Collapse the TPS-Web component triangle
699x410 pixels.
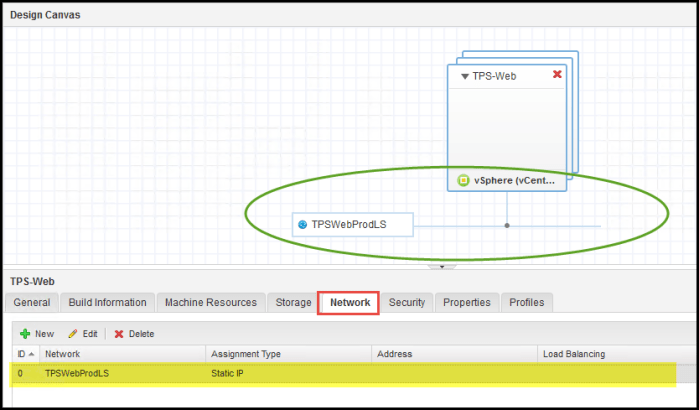464,76
